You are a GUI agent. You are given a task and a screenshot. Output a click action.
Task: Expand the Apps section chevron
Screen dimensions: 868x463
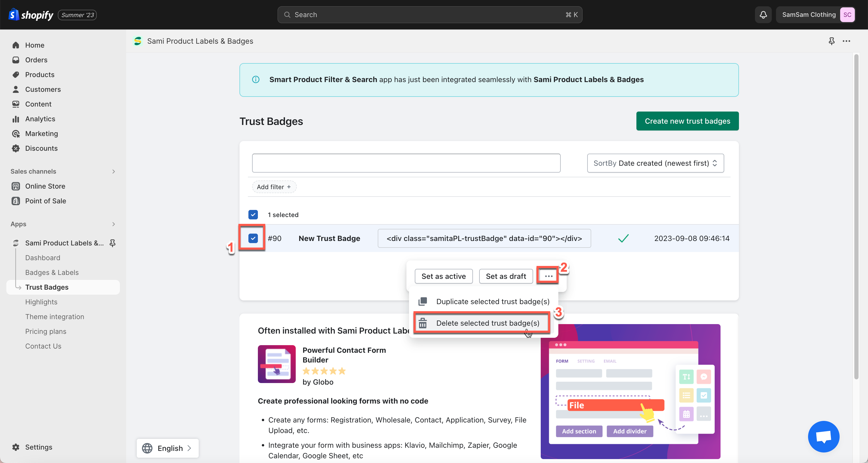pos(114,224)
